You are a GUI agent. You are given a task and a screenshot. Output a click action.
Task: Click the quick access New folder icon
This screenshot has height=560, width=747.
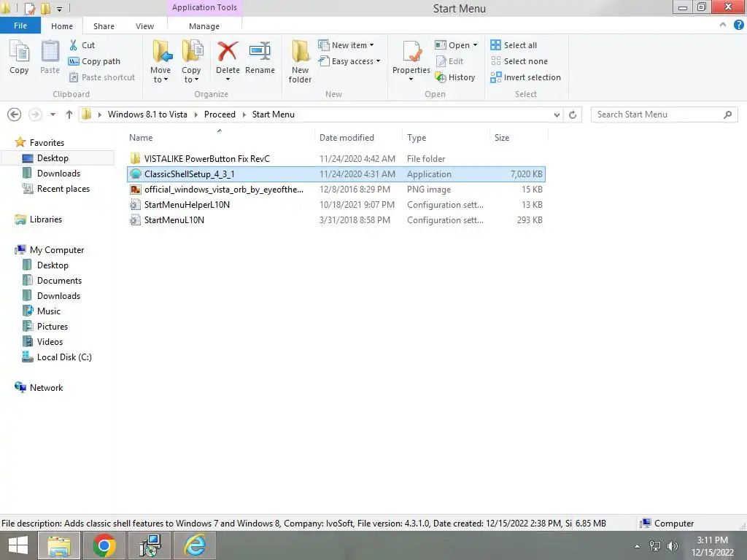click(45, 8)
